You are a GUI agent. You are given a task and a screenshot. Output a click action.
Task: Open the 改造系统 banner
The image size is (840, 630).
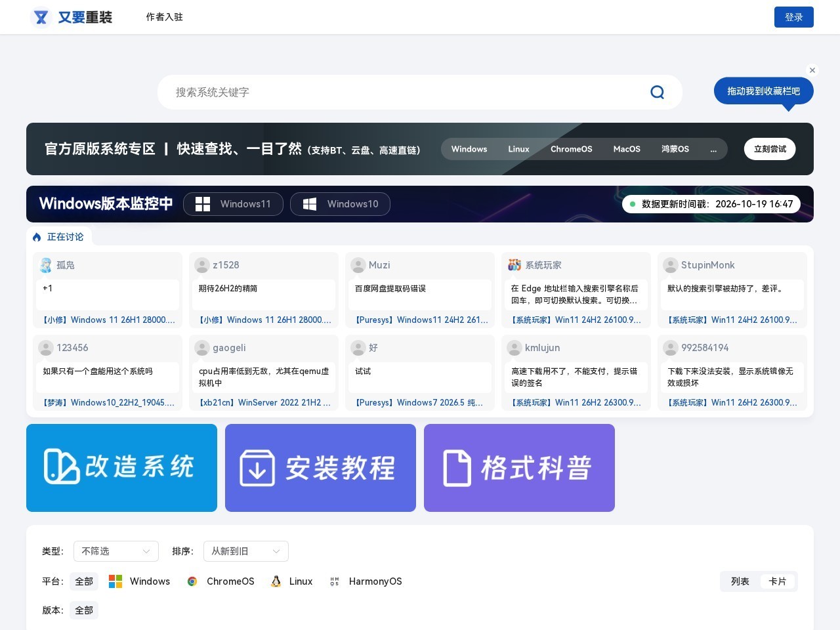pos(121,468)
